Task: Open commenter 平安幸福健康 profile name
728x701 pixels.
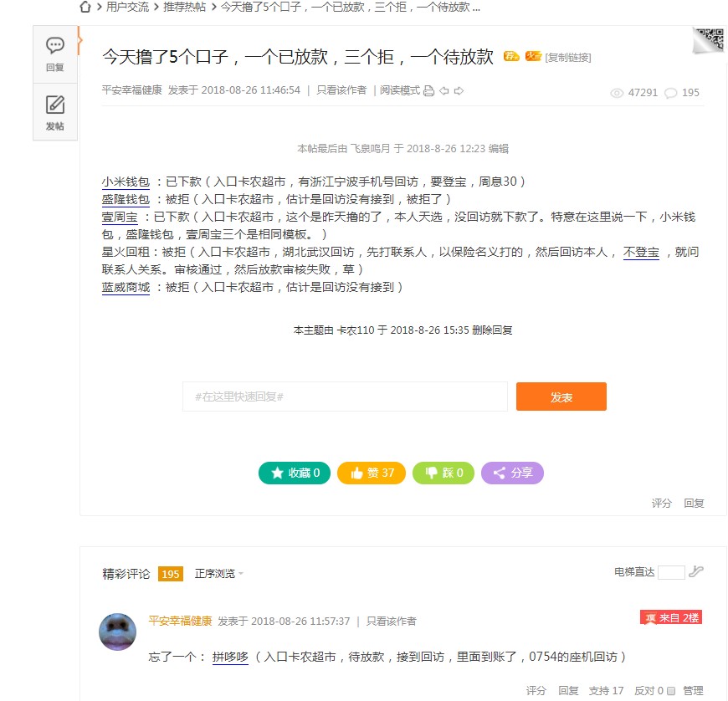Action: point(180,622)
